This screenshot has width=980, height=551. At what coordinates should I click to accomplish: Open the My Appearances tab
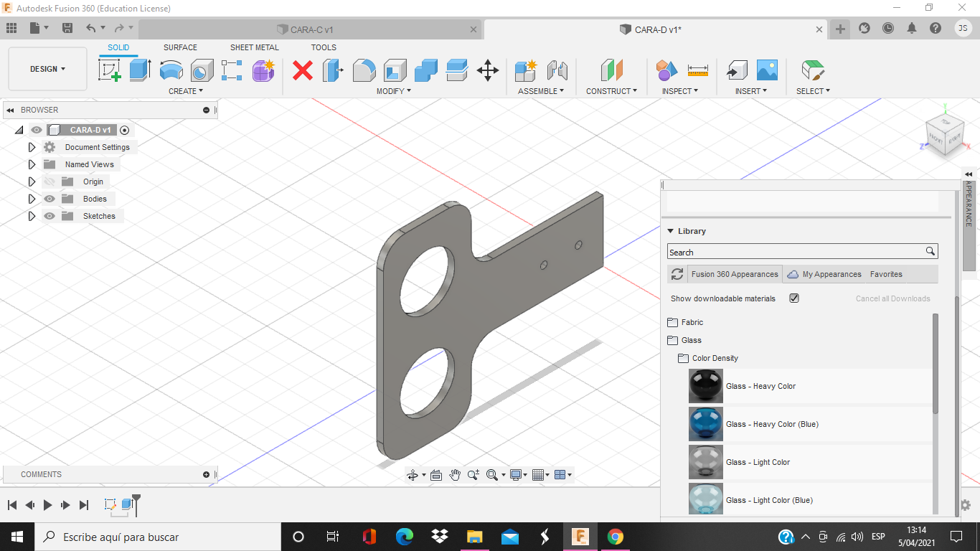(824, 274)
